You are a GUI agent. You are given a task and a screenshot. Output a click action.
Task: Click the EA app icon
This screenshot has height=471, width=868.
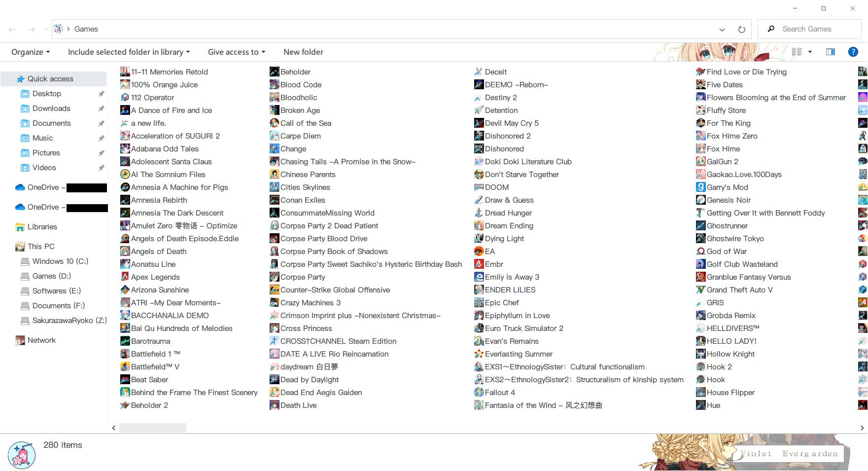(x=479, y=252)
